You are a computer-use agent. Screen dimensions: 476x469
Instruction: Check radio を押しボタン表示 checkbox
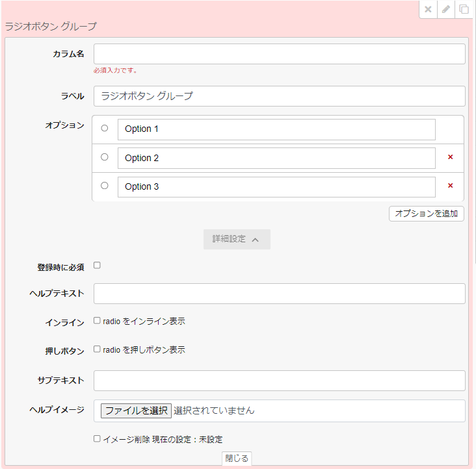point(97,349)
